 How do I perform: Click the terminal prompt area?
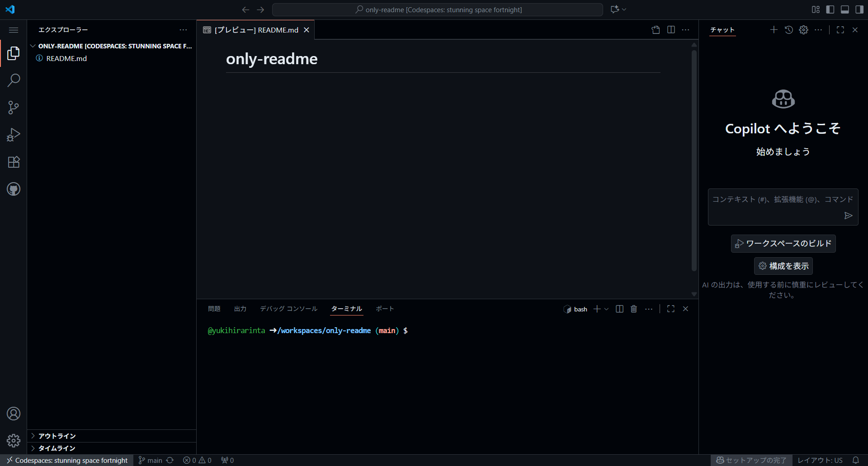(x=307, y=330)
